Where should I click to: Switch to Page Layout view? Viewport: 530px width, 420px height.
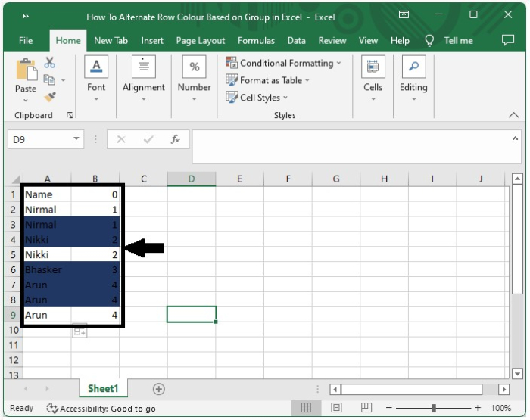tap(336, 408)
